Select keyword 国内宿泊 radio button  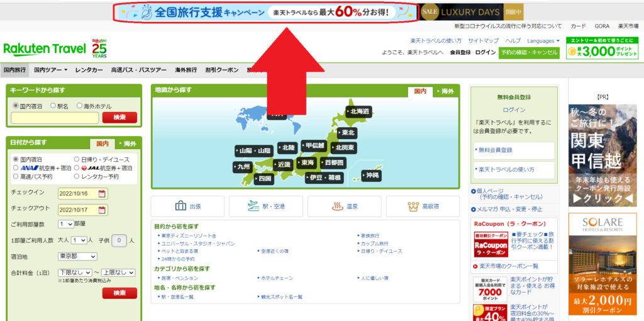pyautogui.click(x=16, y=106)
